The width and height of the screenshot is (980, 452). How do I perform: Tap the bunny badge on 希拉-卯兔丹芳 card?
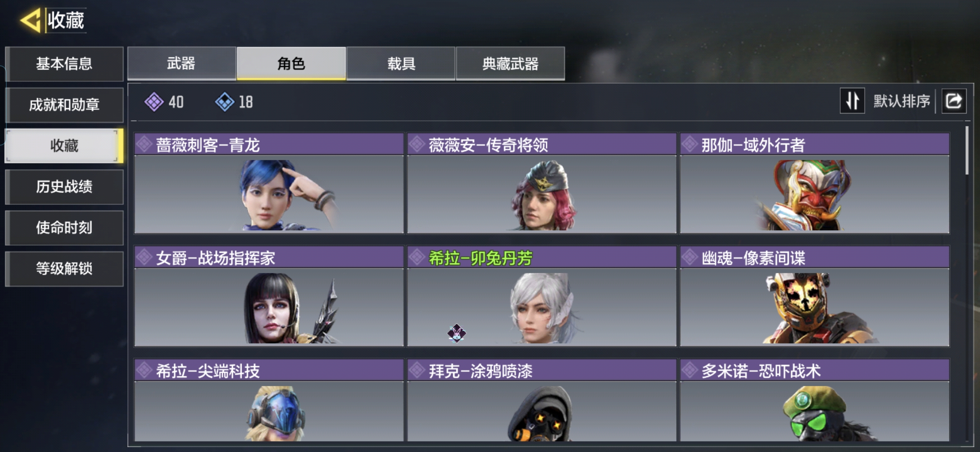pos(456,334)
